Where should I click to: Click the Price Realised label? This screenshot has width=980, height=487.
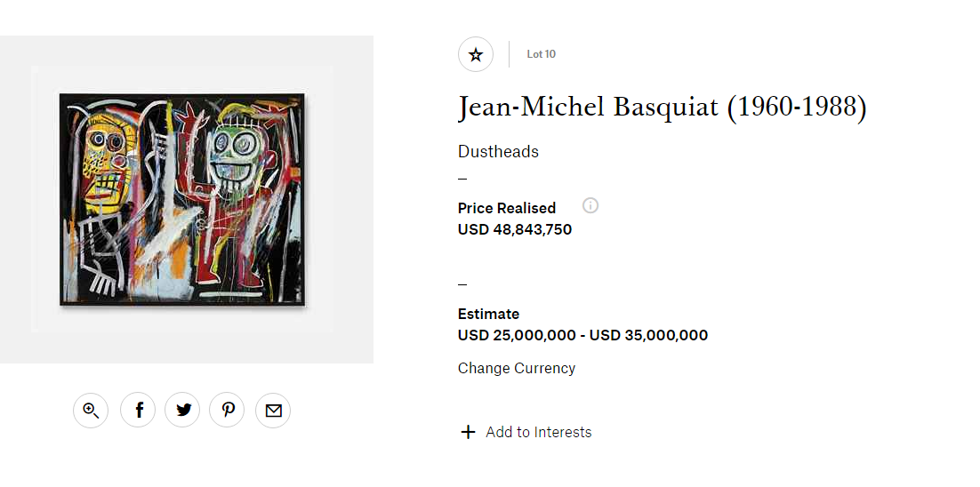point(507,208)
